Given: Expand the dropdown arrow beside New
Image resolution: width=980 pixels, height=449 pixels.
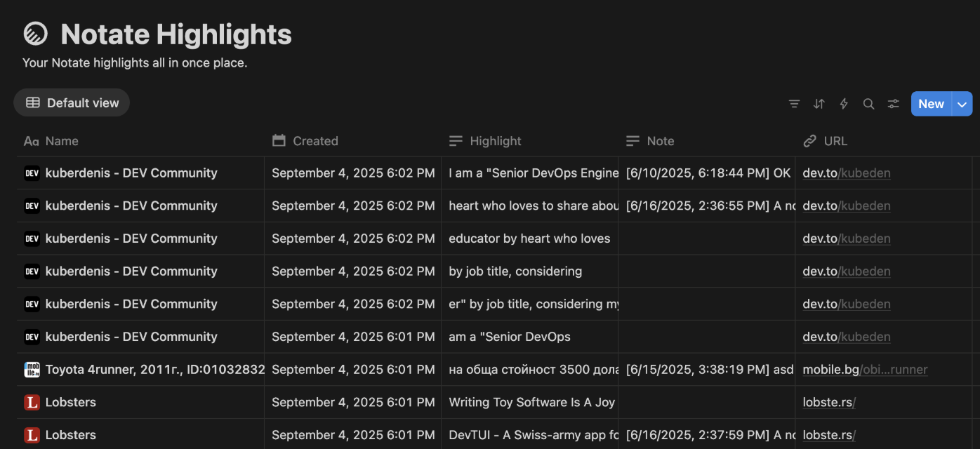Looking at the screenshot, I should tap(962, 104).
